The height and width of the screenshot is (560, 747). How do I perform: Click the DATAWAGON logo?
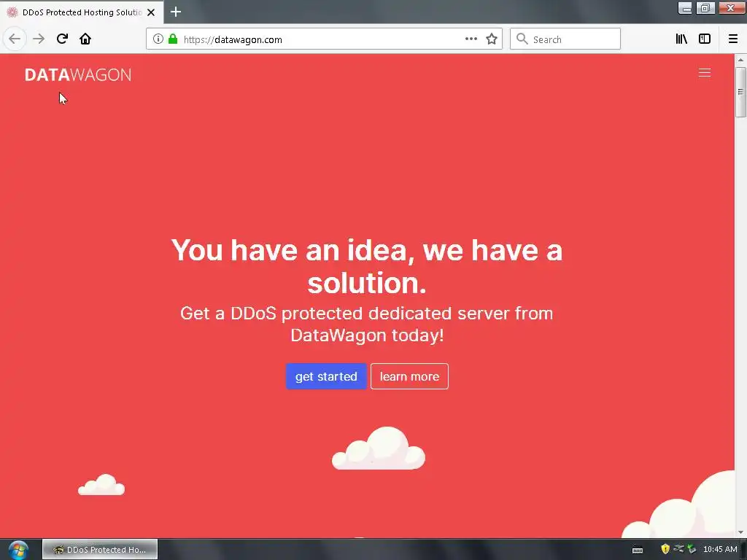tap(77, 75)
